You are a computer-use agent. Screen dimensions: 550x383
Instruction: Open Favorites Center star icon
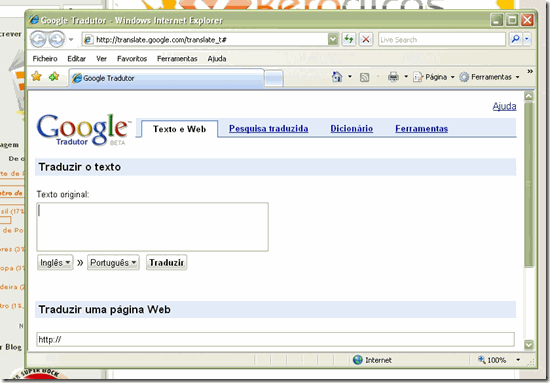coord(36,76)
